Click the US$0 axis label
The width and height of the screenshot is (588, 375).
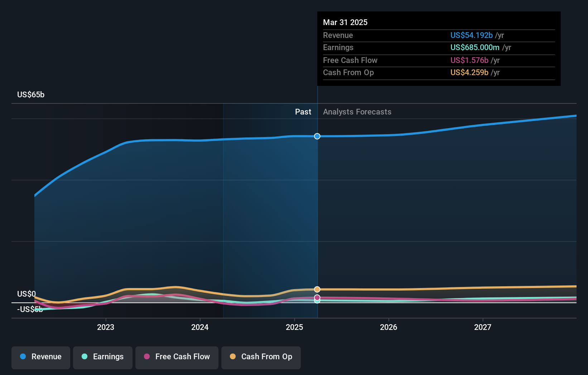(26, 294)
